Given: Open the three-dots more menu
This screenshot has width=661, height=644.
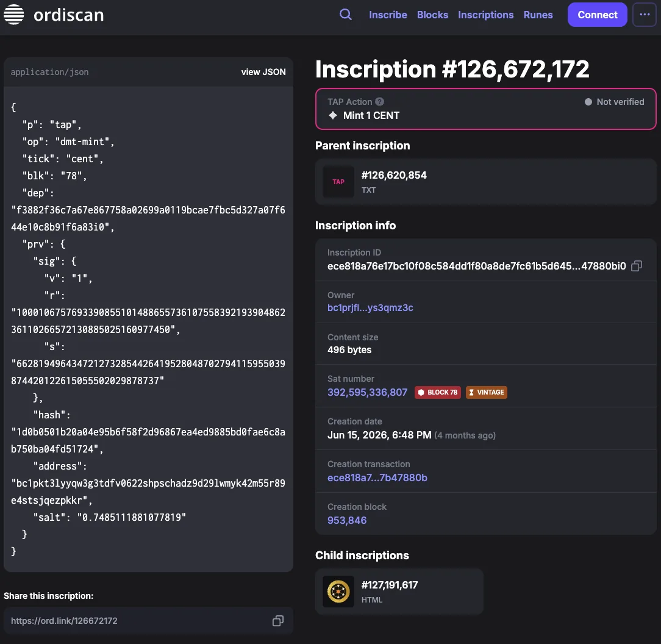Looking at the screenshot, I should pyautogui.click(x=645, y=15).
